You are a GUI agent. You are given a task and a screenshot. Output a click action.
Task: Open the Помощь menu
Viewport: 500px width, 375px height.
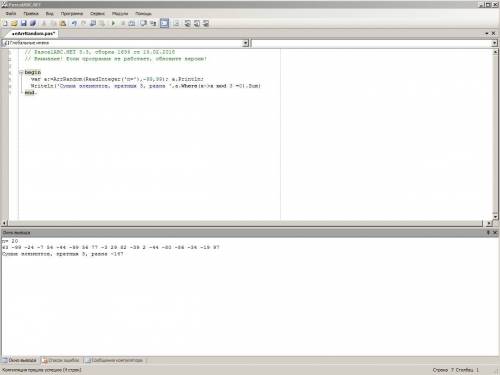(143, 14)
